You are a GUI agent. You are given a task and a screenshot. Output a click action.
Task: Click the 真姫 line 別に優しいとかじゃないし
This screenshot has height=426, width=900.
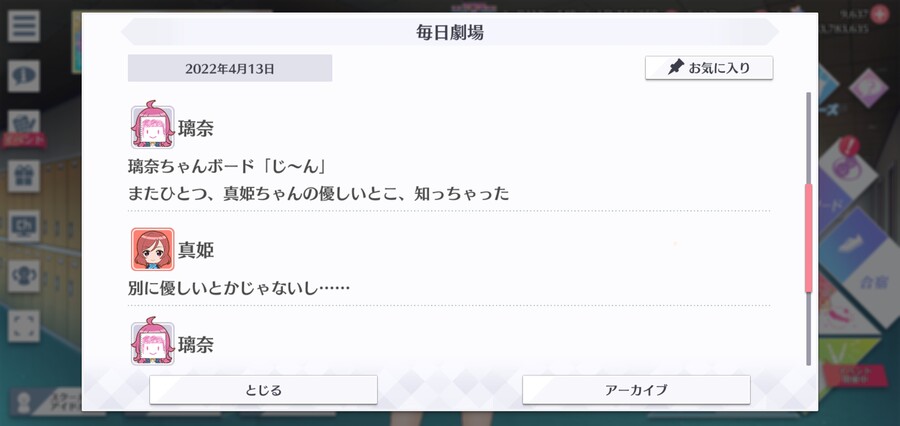click(239, 287)
